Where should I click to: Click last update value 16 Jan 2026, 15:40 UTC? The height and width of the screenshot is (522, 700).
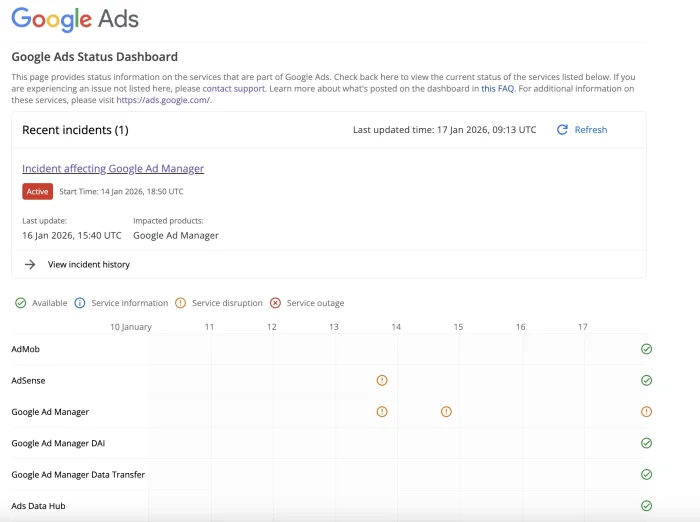pos(72,235)
